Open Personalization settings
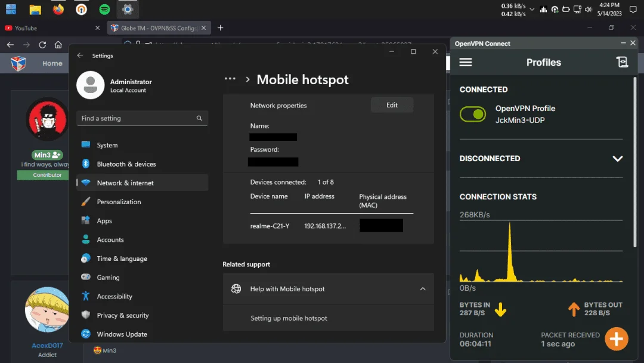 142,202
